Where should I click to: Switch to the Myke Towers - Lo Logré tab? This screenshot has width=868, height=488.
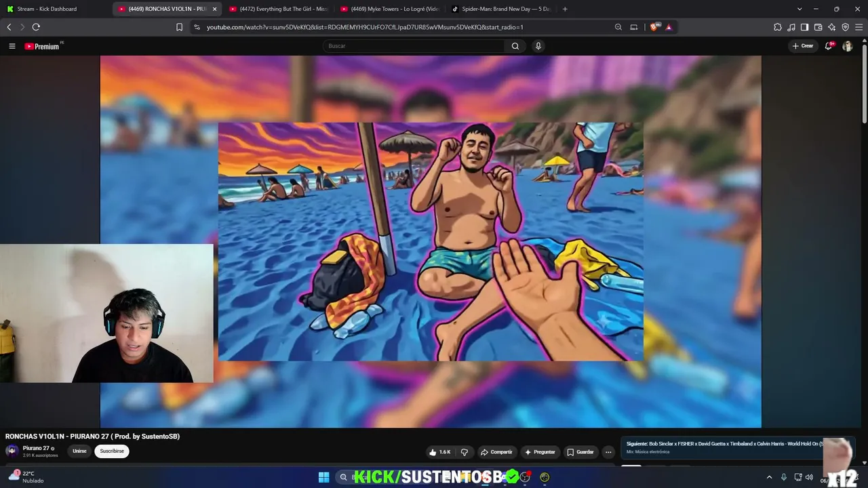(389, 9)
